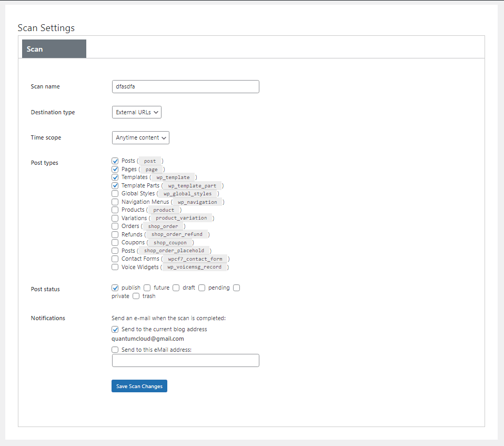Disable the Templates post type checkbox
Screen dimensions: 504x446
pyautogui.click(x=115, y=177)
